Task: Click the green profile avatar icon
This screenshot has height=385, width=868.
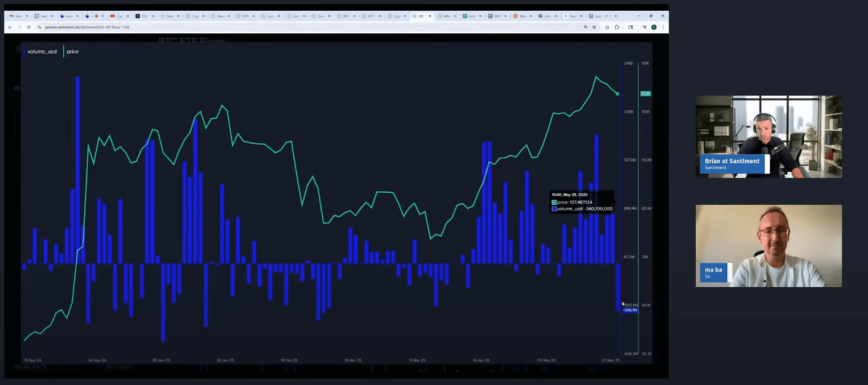Action: [653, 27]
